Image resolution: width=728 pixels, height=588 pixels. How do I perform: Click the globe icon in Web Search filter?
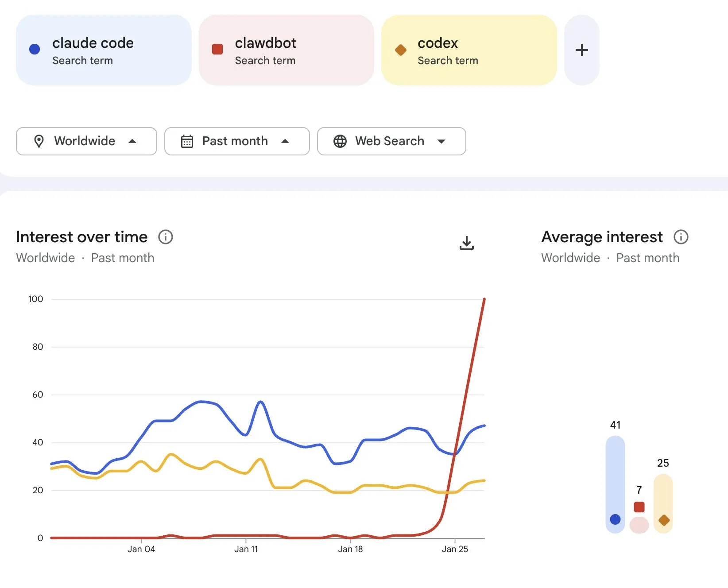[340, 141]
